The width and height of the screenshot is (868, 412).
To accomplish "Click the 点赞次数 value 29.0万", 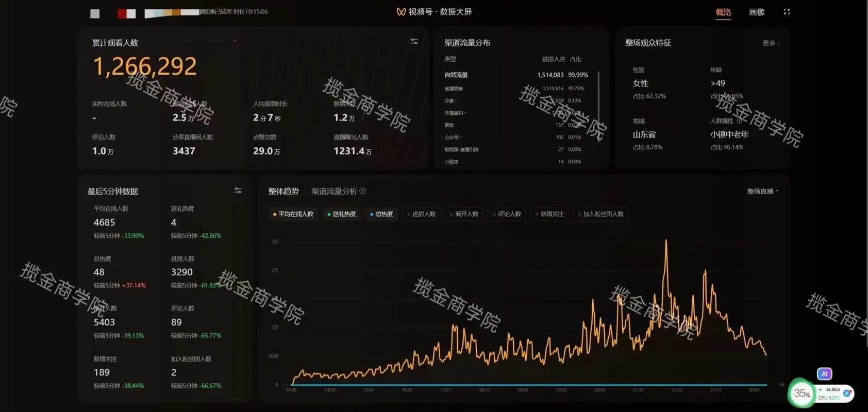I will [266, 151].
